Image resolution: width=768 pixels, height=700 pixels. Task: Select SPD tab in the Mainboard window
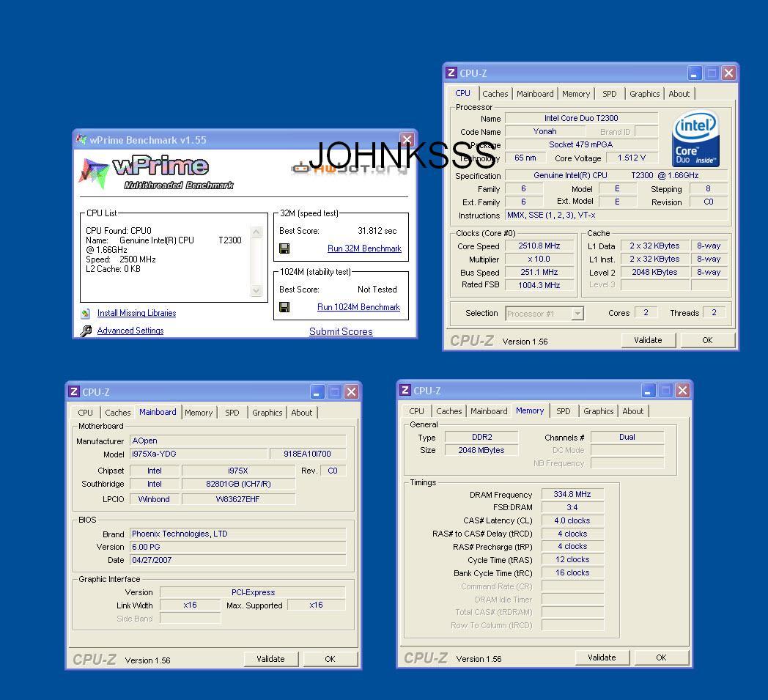point(232,413)
